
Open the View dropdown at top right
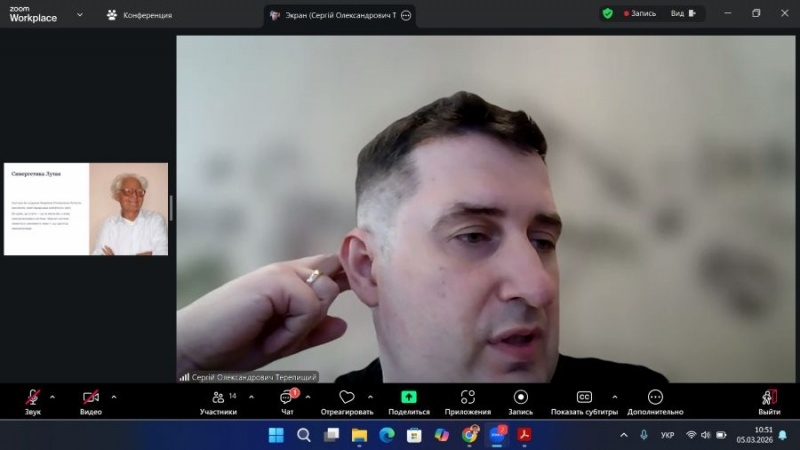point(683,14)
